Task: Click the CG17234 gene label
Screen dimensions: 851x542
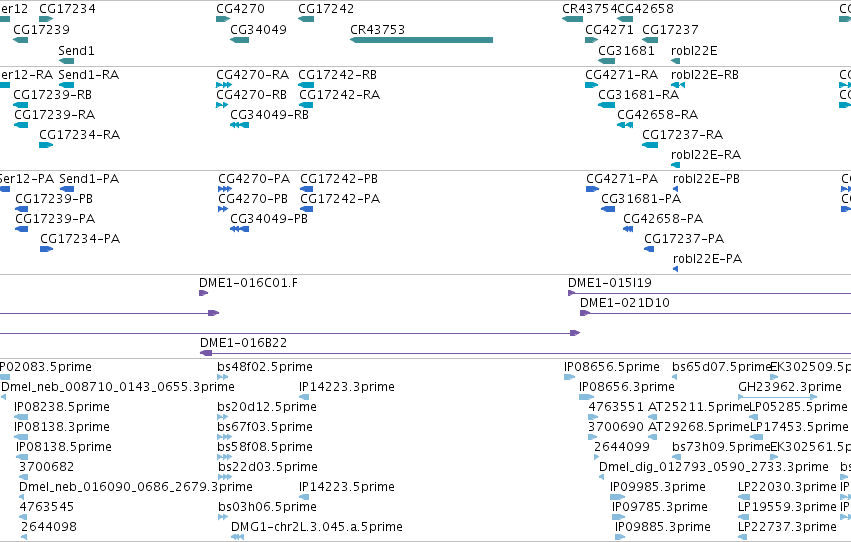Action: 67,9
